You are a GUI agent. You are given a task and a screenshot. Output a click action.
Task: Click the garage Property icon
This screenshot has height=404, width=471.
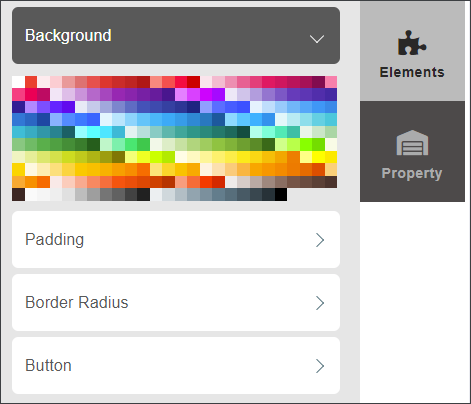pos(412,143)
